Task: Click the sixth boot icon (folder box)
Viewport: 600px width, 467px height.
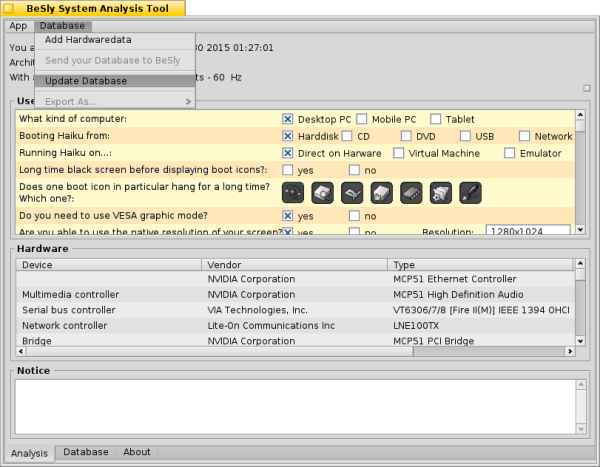Action: click(x=441, y=193)
